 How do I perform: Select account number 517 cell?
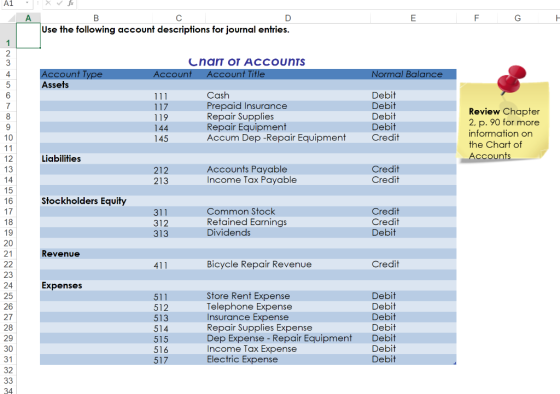(x=179, y=360)
